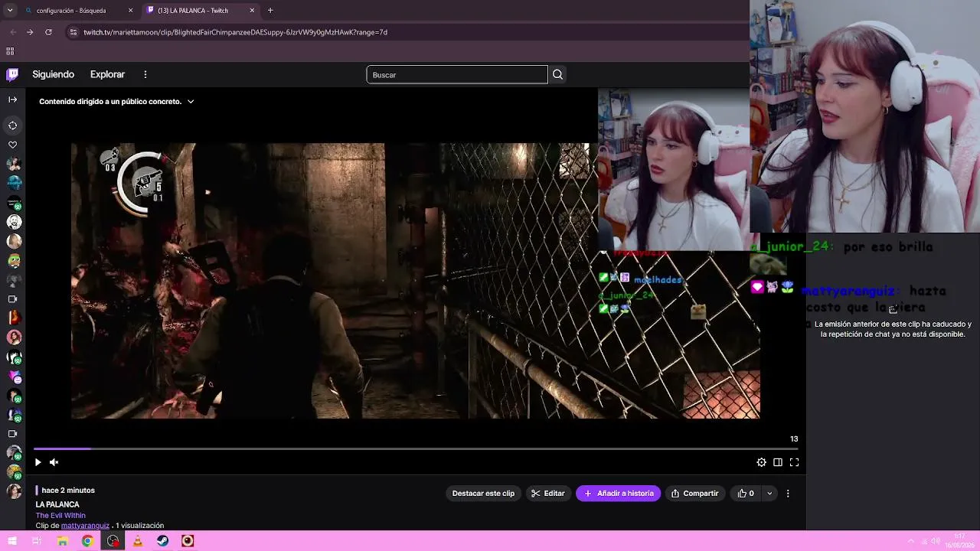Click the search magnifier button
Screen dimensions: 980x551
pyautogui.click(x=557, y=74)
